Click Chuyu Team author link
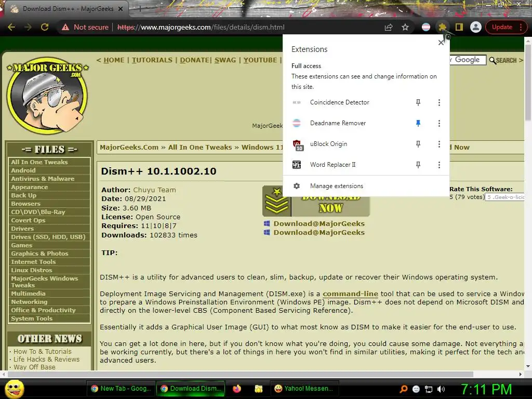Screen dimensions: 532x399 click(x=154, y=190)
